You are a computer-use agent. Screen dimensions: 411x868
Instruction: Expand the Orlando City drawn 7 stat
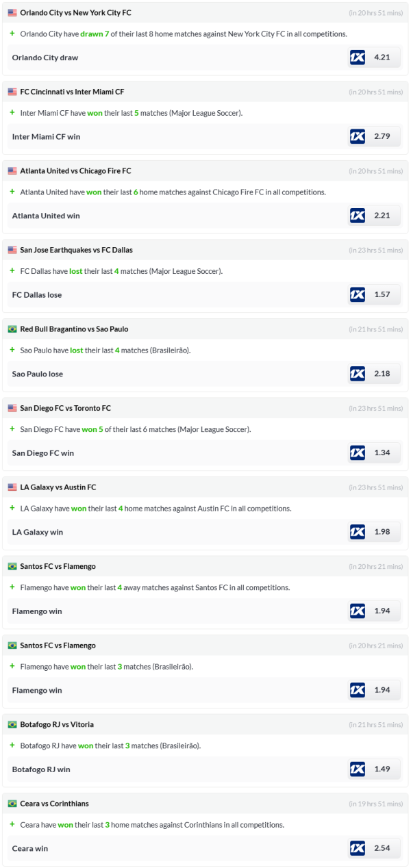pyautogui.click(x=12, y=34)
